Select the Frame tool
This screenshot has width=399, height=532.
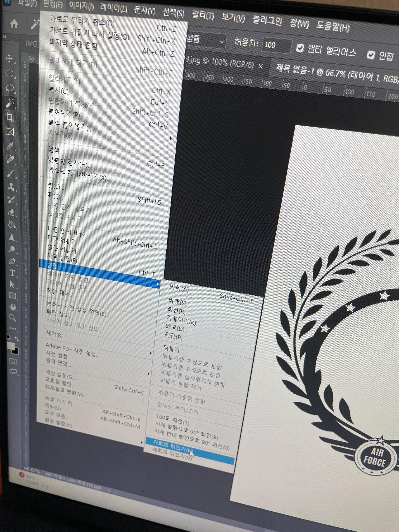10,132
